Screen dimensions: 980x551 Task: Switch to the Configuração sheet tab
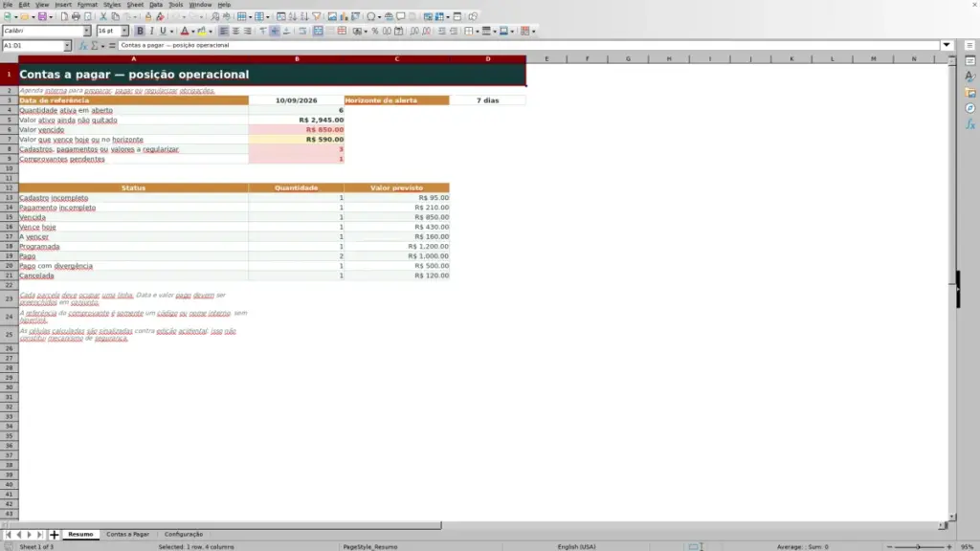tap(184, 535)
